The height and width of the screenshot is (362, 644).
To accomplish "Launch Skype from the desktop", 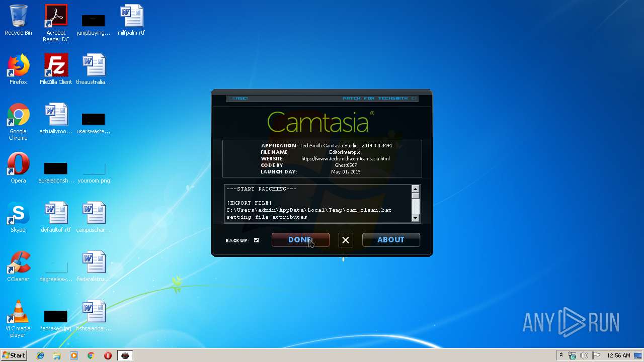I will 18,217.
